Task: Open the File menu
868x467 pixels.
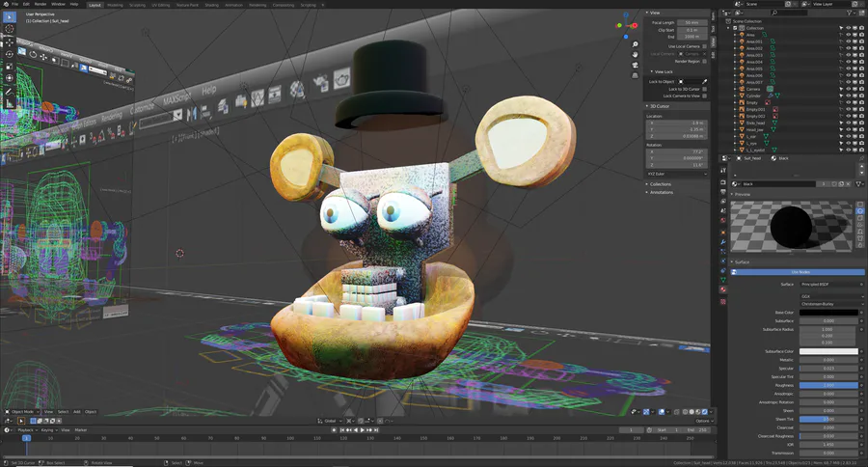Action: click(14, 4)
